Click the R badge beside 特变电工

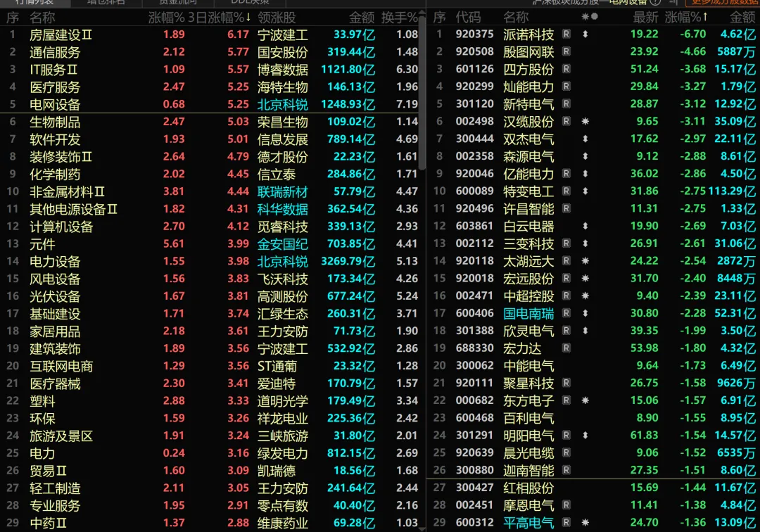(566, 191)
